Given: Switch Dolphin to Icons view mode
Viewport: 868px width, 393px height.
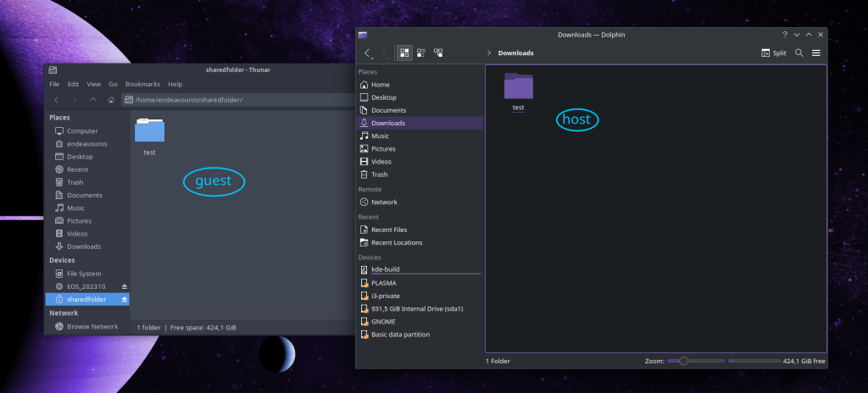Looking at the screenshot, I should click(x=405, y=53).
